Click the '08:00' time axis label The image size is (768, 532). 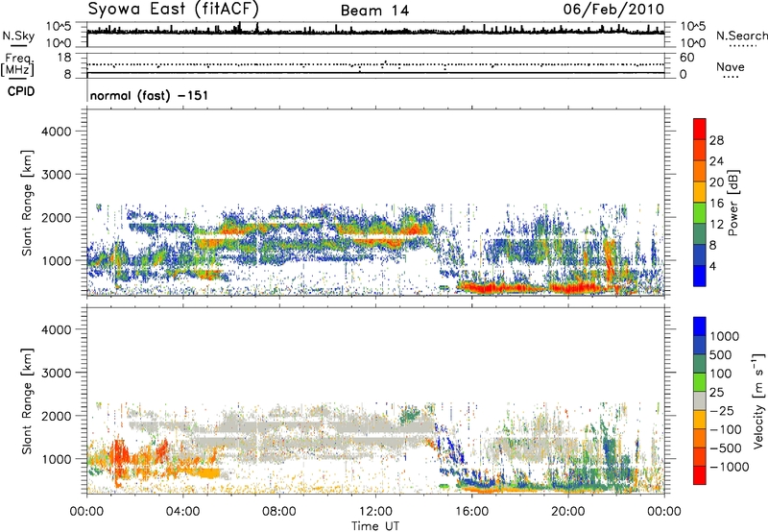pyautogui.click(x=279, y=512)
